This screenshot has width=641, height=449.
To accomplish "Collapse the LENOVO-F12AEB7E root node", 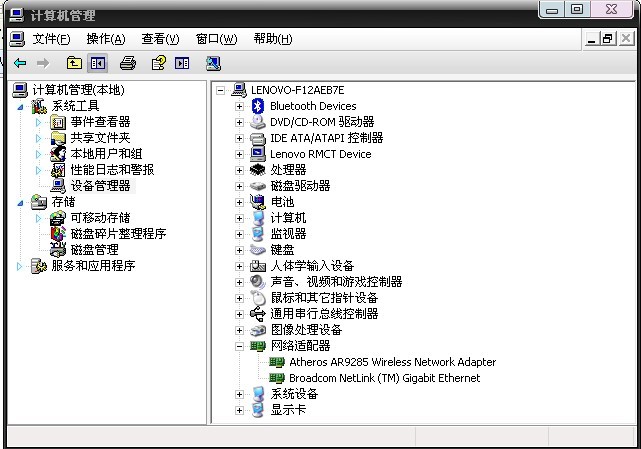I will [x=221, y=90].
